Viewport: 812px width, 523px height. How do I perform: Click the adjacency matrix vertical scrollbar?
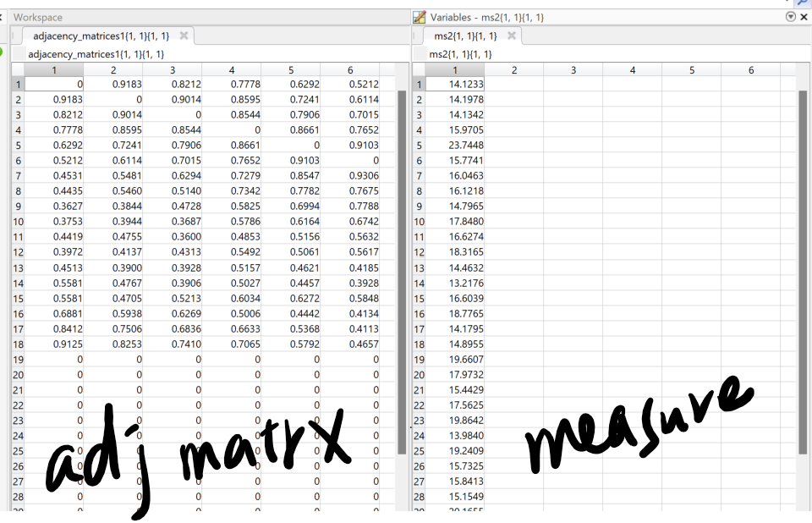[x=402, y=254]
